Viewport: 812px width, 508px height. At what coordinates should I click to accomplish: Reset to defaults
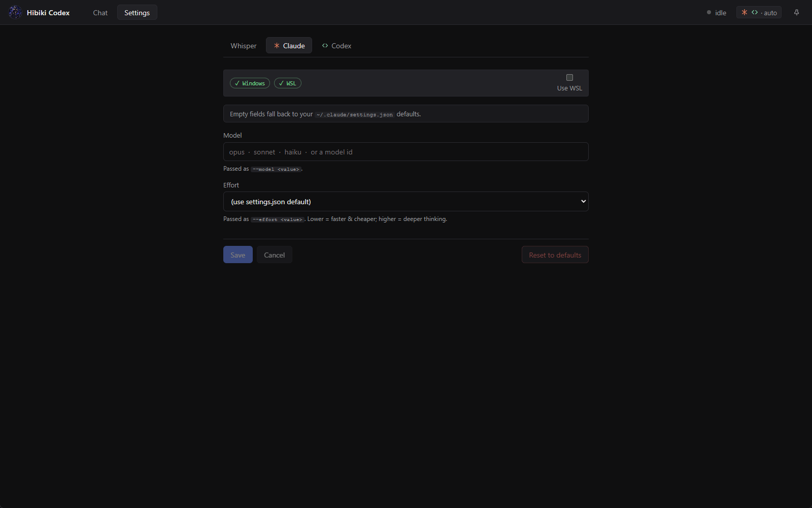[555, 255]
